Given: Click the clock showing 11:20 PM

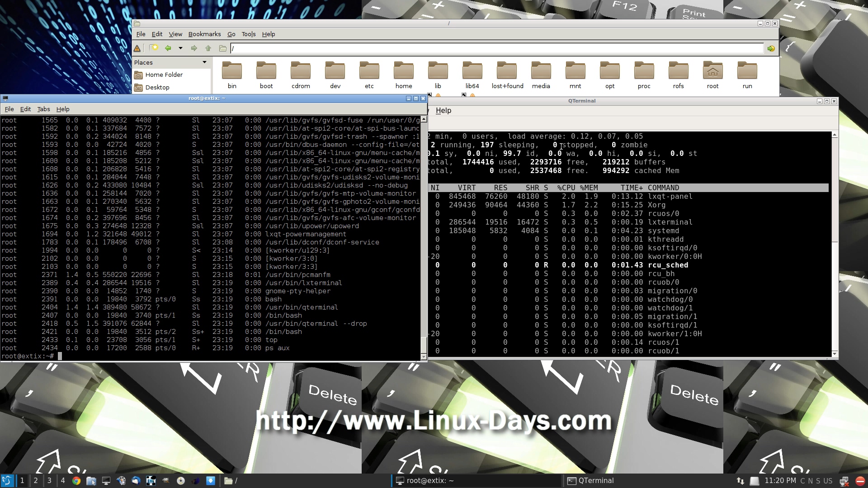Looking at the screenshot, I should (780, 481).
